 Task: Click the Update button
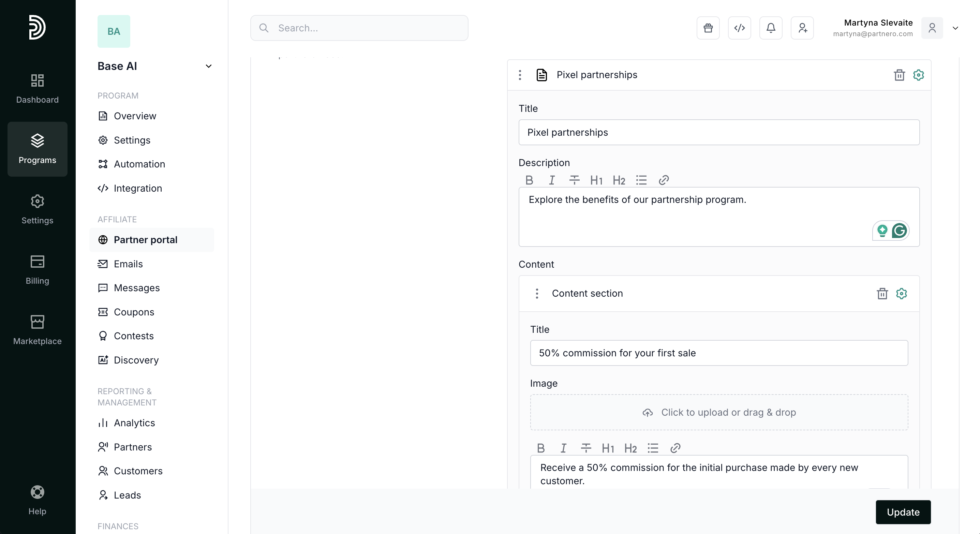coord(903,512)
